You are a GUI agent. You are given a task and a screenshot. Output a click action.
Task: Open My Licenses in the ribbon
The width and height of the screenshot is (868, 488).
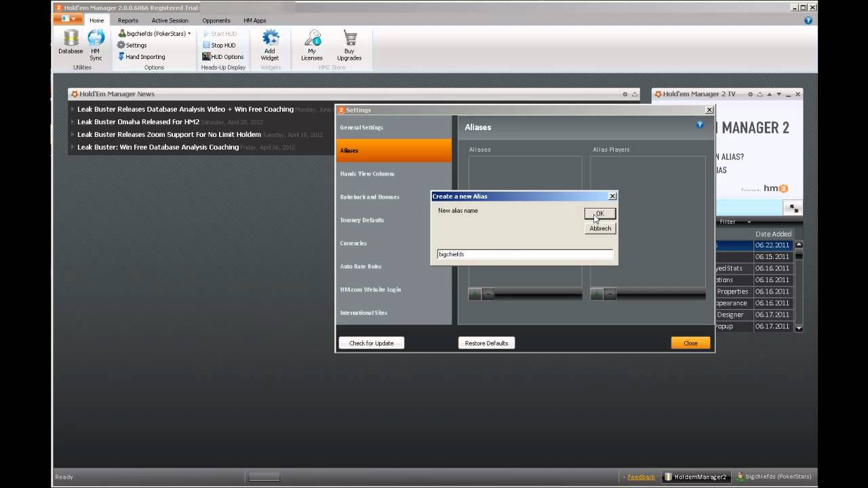(x=312, y=42)
